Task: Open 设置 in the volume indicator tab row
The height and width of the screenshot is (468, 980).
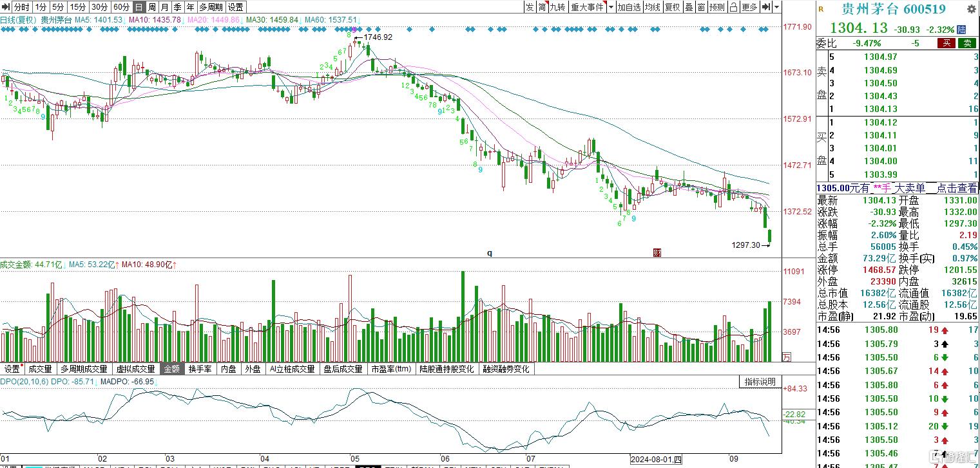Action: (x=12, y=370)
